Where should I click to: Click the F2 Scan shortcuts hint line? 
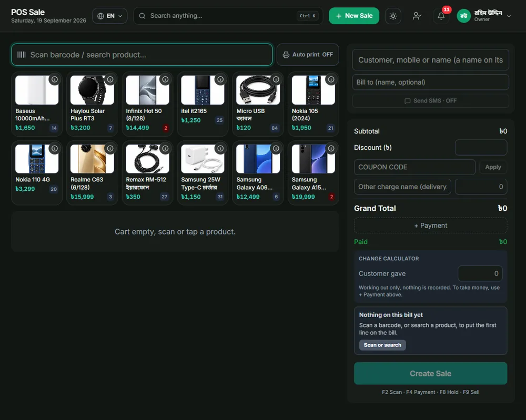[430, 392]
